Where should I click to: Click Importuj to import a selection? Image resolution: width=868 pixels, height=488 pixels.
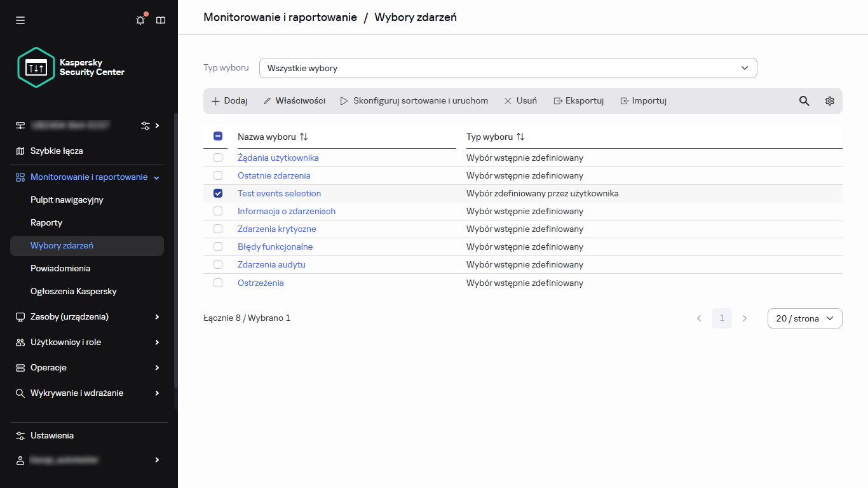pyautogui.click(x=643, y=100)
